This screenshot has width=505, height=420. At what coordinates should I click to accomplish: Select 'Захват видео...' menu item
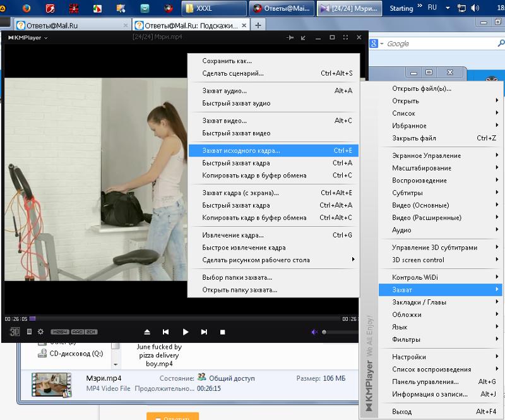coord(273,121)
